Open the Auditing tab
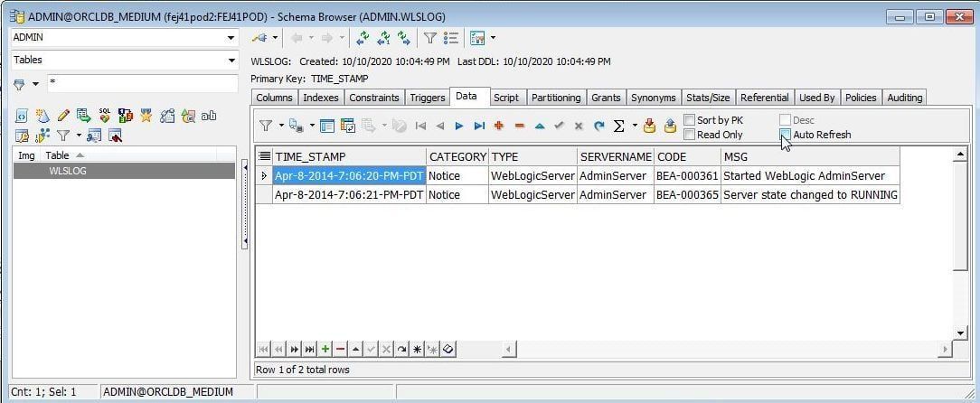The width and height of the screenshot is (980, 403). 904,98
